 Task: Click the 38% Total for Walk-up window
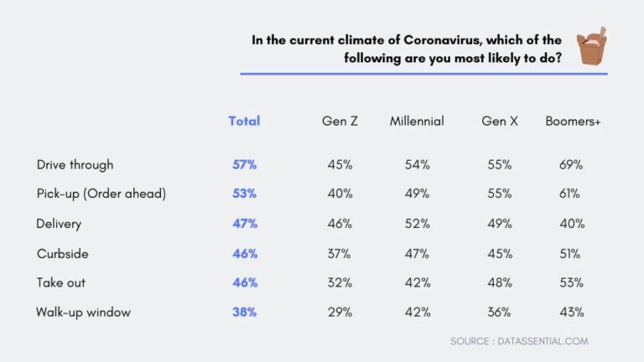[x=244, y=312]
